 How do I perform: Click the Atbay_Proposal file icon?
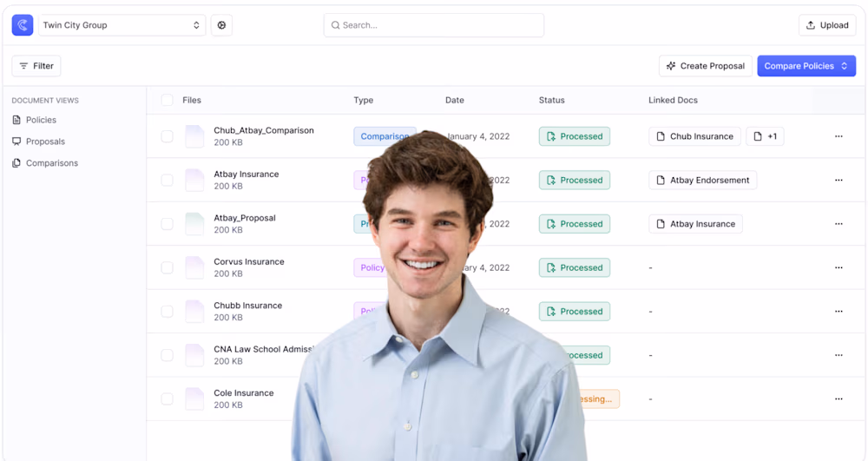pyautogui.click(x=194, y=224)
